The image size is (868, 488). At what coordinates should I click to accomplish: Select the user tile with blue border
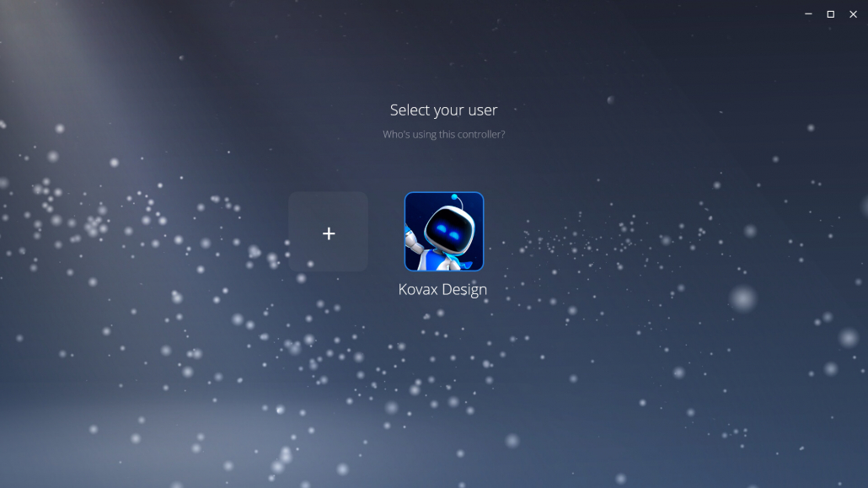[444, 232]
